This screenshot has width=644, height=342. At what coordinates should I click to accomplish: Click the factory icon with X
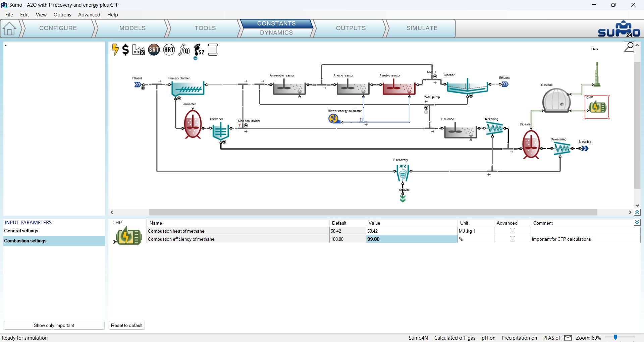(138, 50)
